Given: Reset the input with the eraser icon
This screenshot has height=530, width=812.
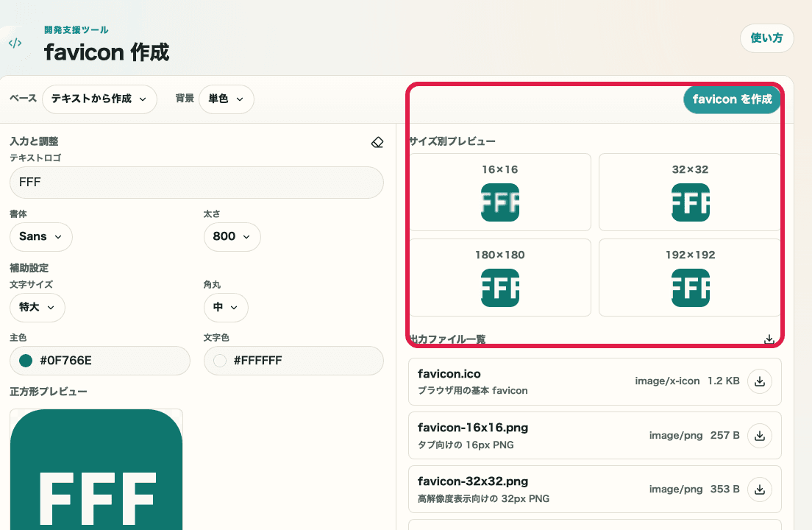Looking at the screenshot, I should click(377, 142).
